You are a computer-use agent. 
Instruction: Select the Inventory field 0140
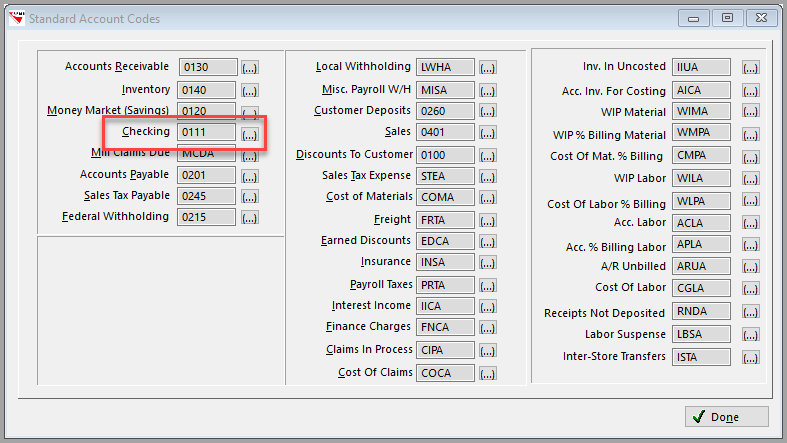206,90
